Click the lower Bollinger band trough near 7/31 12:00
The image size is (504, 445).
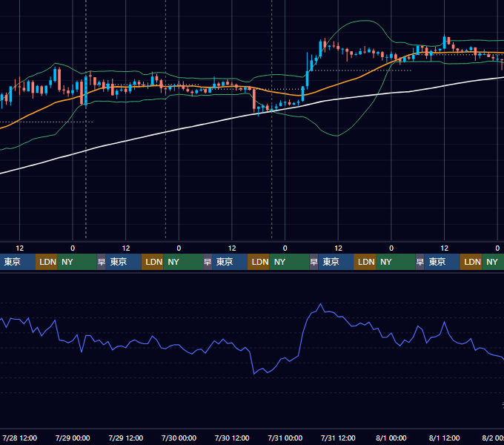coord(336,136)
